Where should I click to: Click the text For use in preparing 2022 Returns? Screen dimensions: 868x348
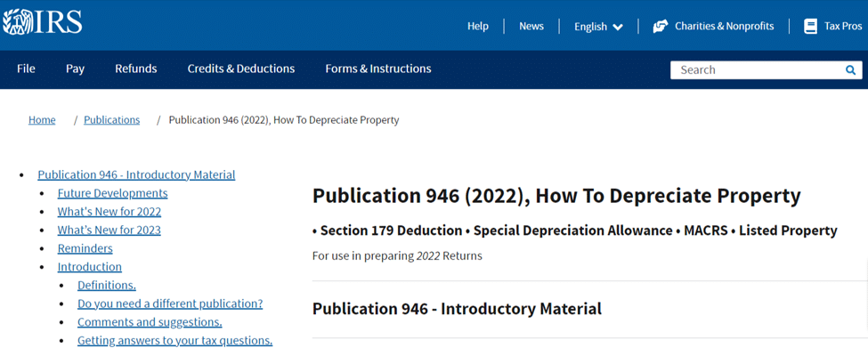(397, 255)
